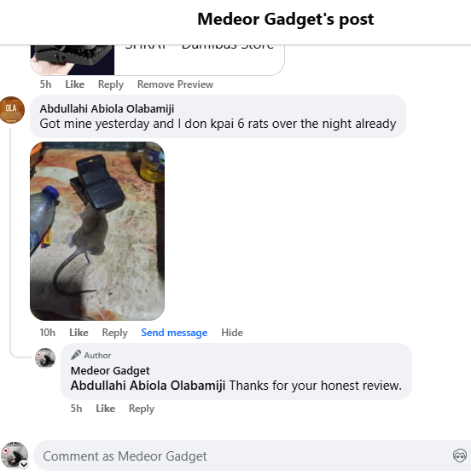Remove Preview from the top comment
The image size is (471, 476).
[x=175, y=84]
